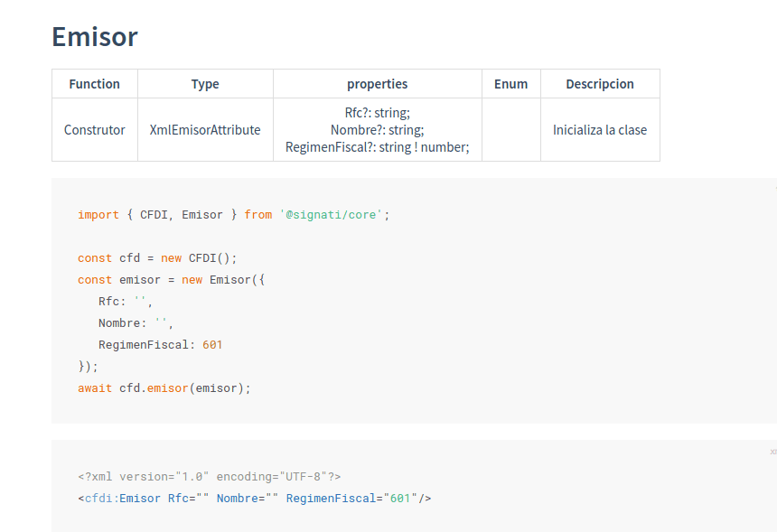The width and height of the screenshot is (777, 532).
Task: Click "RegimenFiscal?: string ! number;" property text
Action: click(378, 147)
